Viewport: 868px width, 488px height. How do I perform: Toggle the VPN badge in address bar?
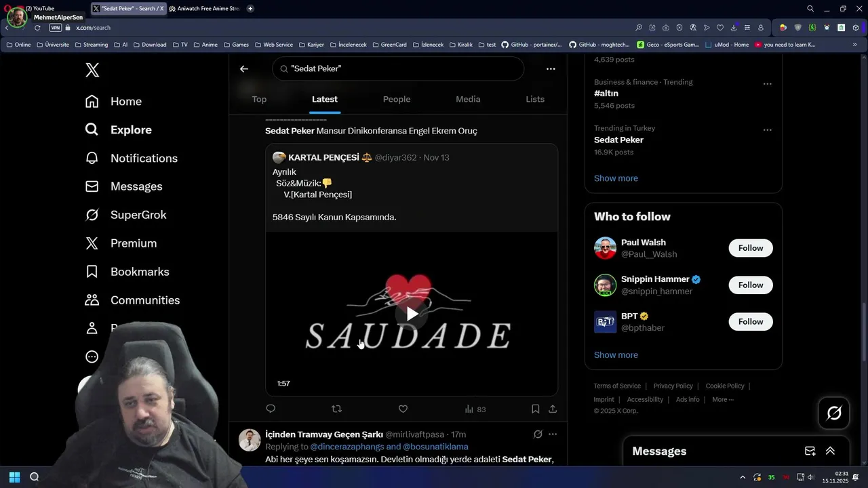(56, 28)
